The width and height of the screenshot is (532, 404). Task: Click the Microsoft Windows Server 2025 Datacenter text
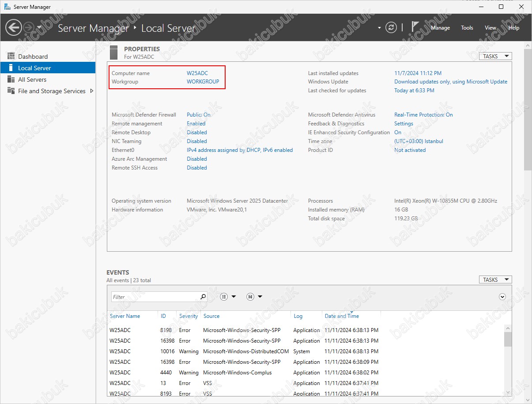coord(237,201)
